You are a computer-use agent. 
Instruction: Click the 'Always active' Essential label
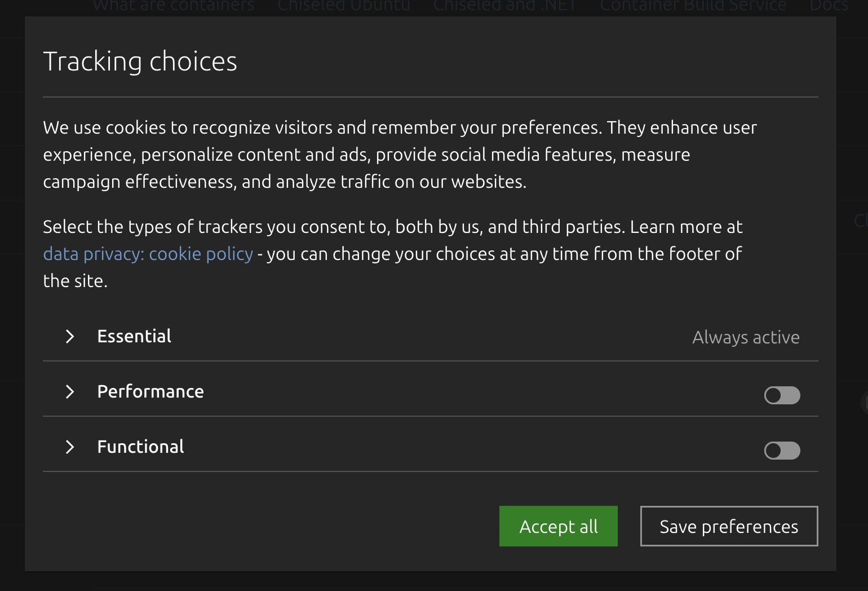[x=746, y=337]
